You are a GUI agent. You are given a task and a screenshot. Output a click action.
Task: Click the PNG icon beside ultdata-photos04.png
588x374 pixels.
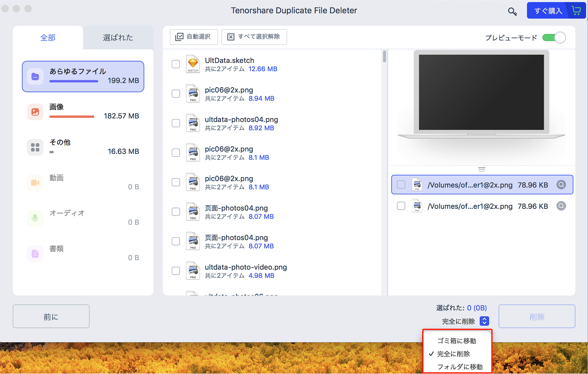193,123
